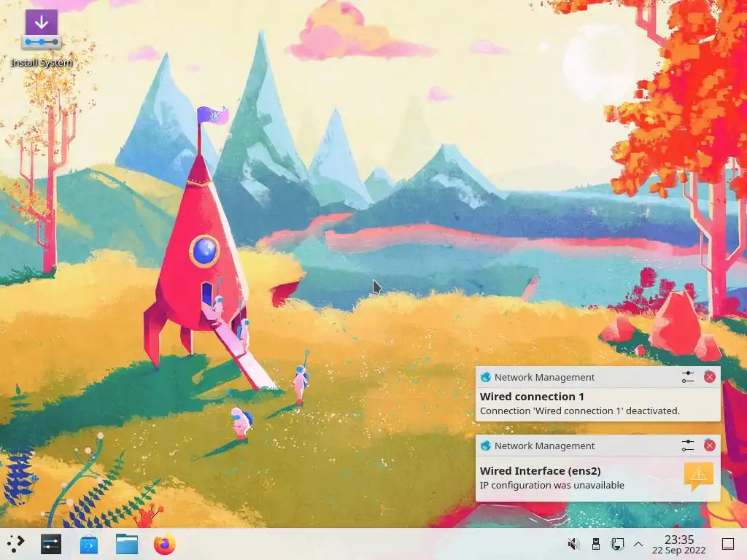747x560 pixels.
Task: Close the Wired connection 1 notification
Action: click(709, 377)
